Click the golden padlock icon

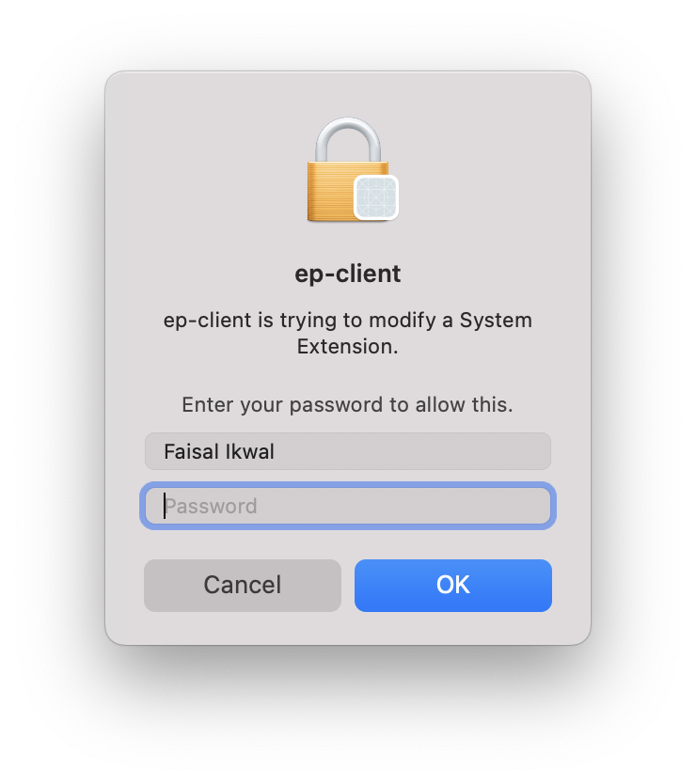(353, 169)
